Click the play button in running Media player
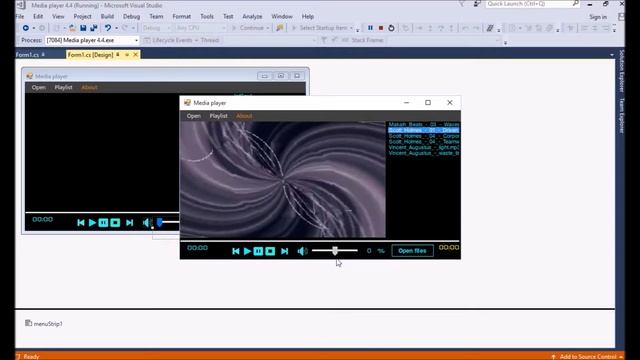 (247, 251)
